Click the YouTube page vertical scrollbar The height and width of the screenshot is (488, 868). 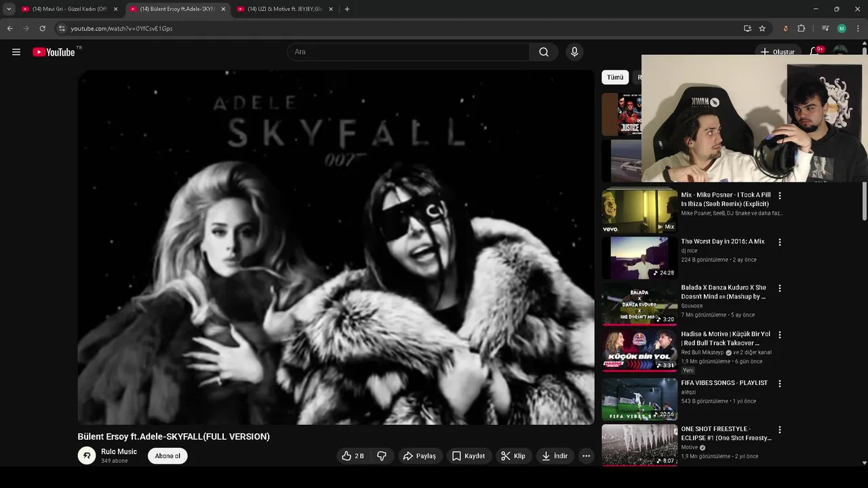click(x=864, y=202)
